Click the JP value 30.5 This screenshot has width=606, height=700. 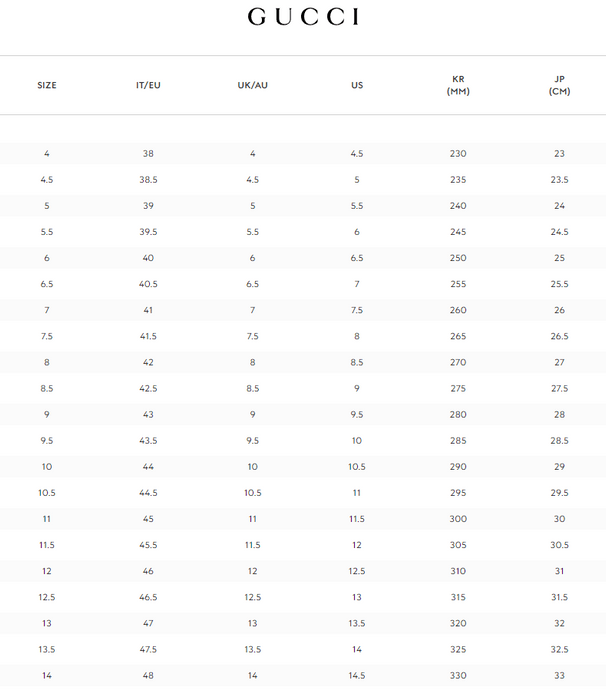(560, 545)
